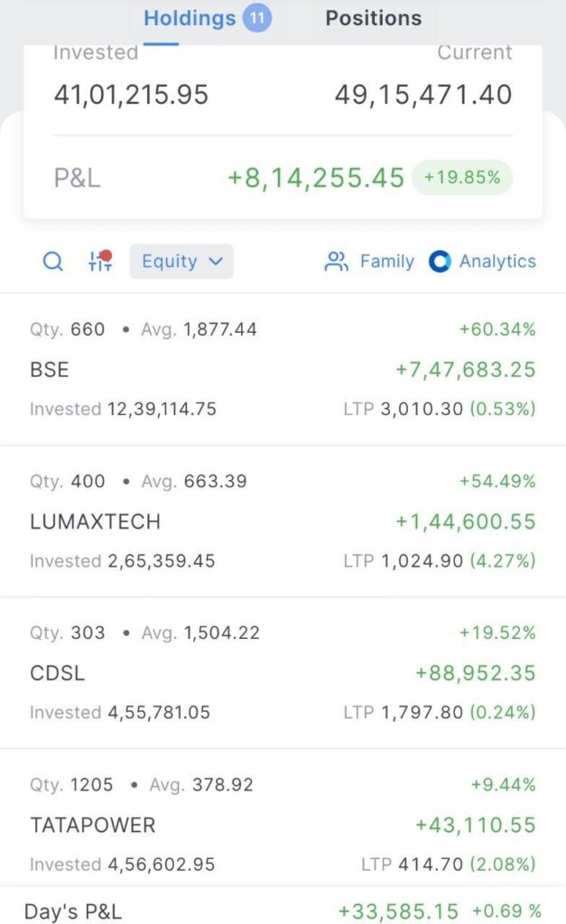This screenshot has height=924, width=566.
Task: Switch to the Positions tab
Action: pyautogui.click(x=373, y=18)
